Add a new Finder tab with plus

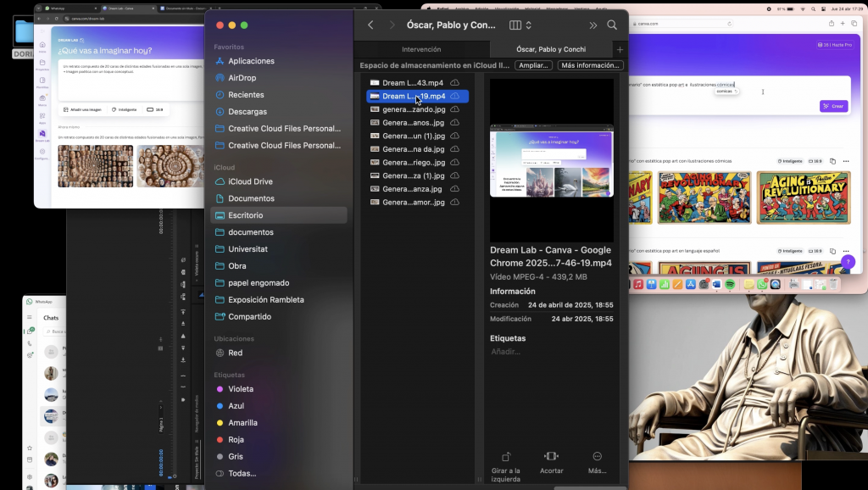tap(620, 49)
